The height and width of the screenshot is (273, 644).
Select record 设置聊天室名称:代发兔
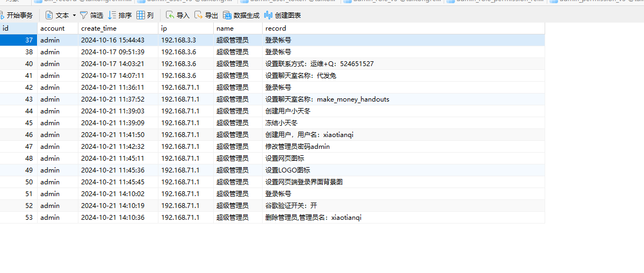(404, 76)
